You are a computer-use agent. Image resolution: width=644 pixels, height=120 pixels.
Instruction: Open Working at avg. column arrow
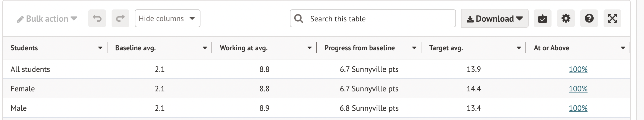pyautogui.click(x=310, y=48)
